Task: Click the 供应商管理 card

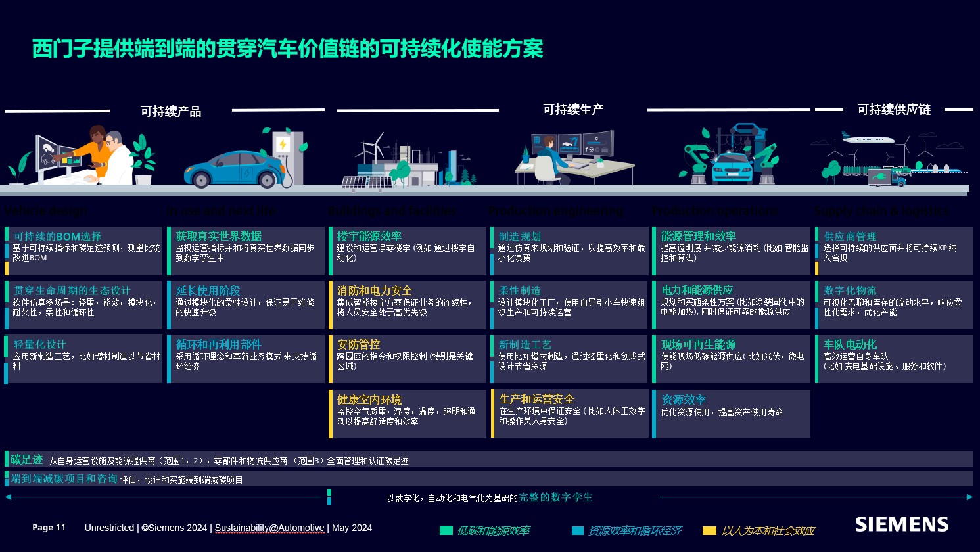Action: (894, 251)
